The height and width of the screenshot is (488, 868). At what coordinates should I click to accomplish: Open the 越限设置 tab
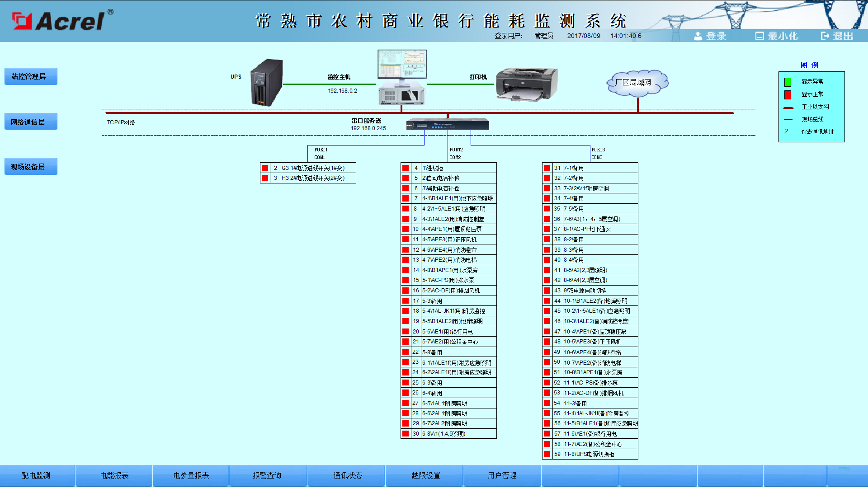click(425, 475)
